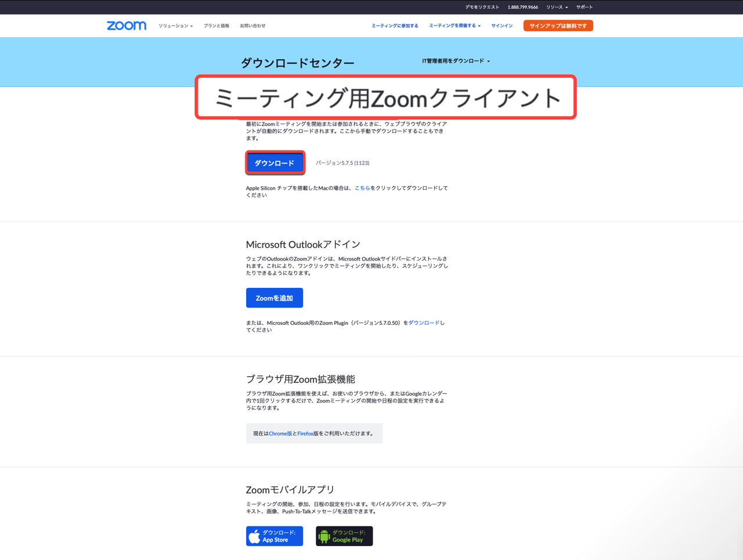Click the orange サインアップは無料です button
The height and width of the screenshot is (560, 743).
558,26
